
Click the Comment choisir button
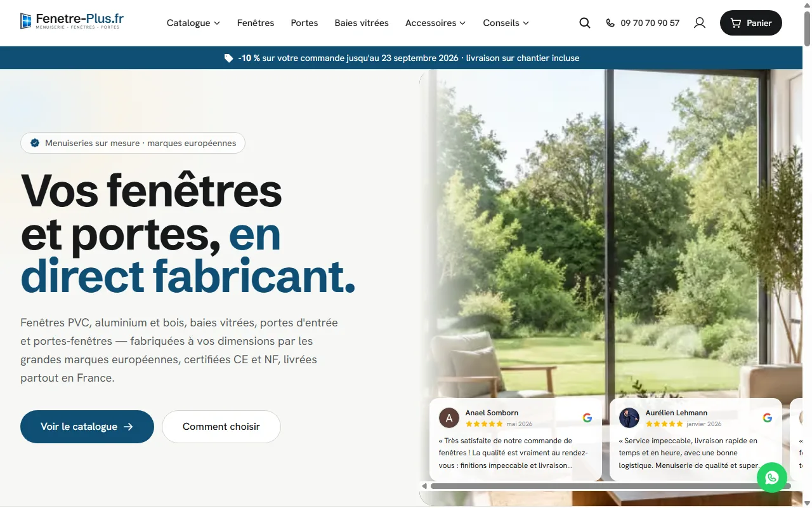click(x=221, y=427)
